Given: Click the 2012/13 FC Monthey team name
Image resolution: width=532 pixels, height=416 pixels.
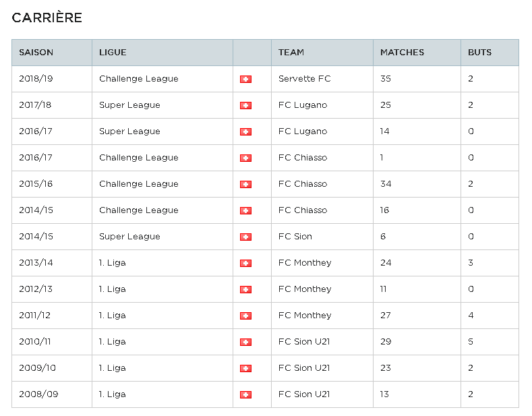Looking at the screenshot, I should 305,289.
